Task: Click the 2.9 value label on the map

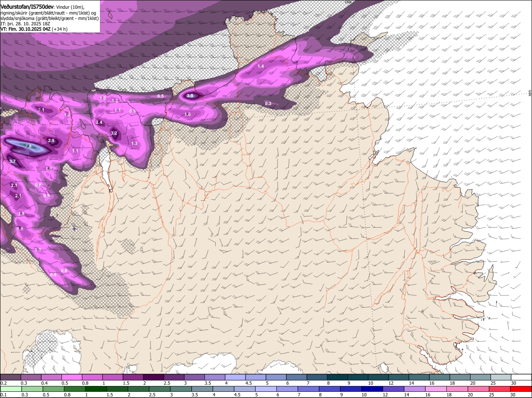Action: 51,140
